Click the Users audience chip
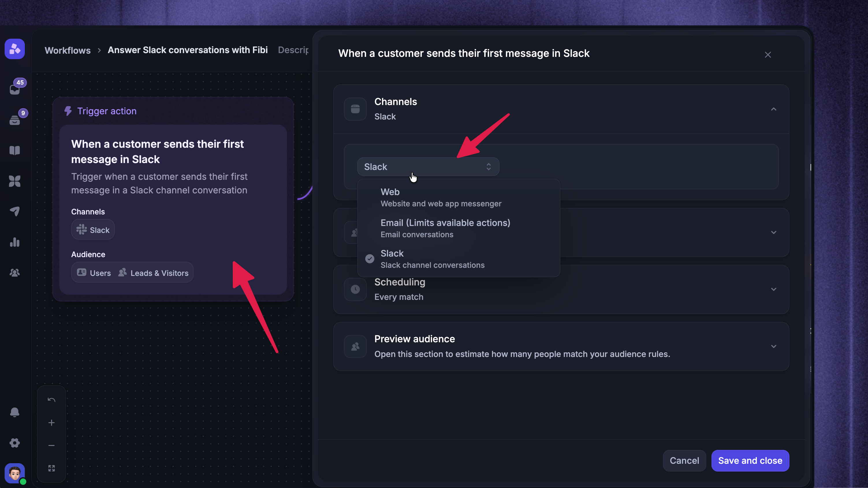The width and height of the screenshot is (868, 488). pos(94,273)
